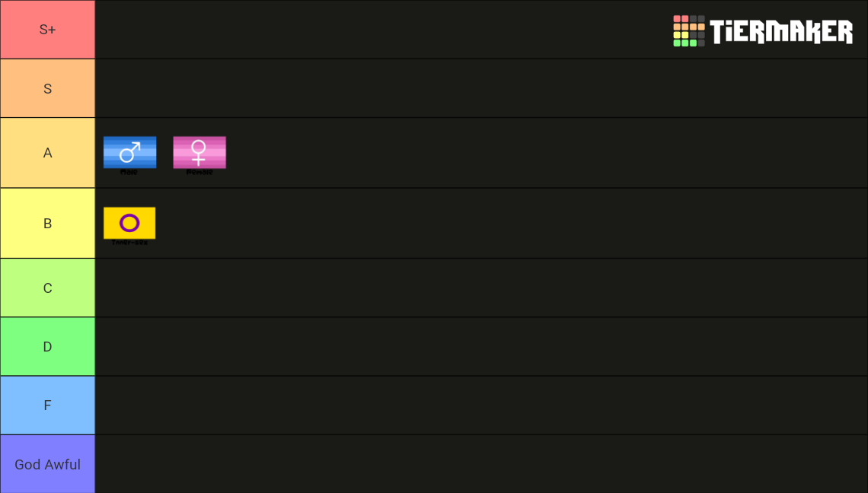This screenshot has height=493, width=868.
Task: Click the purple circle on the Inner-sex flag
Action: (x=129, y=222)
